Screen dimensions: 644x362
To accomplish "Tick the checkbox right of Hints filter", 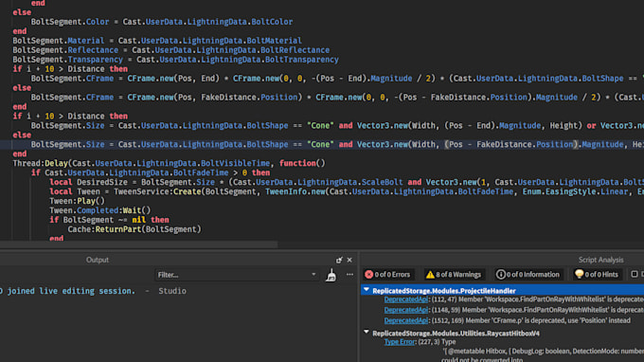I will 635,274.
